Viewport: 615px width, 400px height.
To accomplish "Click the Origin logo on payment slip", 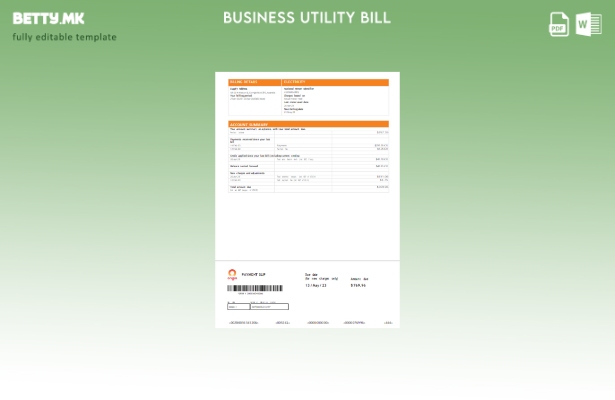I will tap(233, 274).
